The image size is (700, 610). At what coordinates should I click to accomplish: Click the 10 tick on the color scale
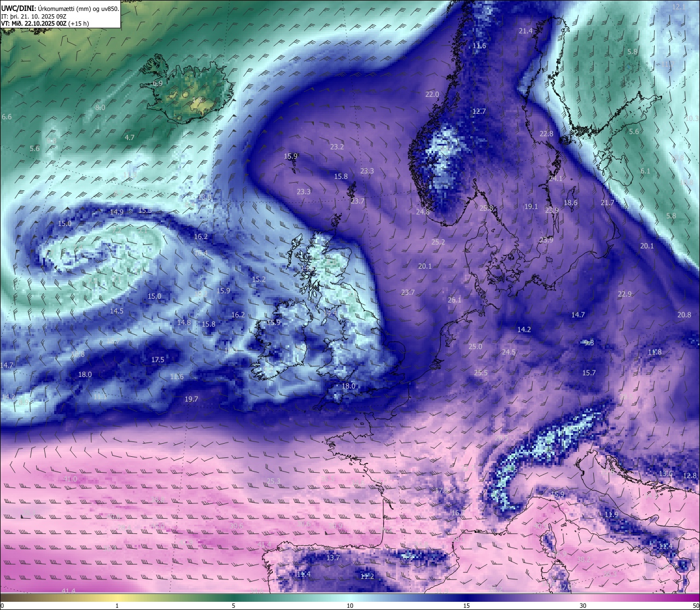[350, 606]
